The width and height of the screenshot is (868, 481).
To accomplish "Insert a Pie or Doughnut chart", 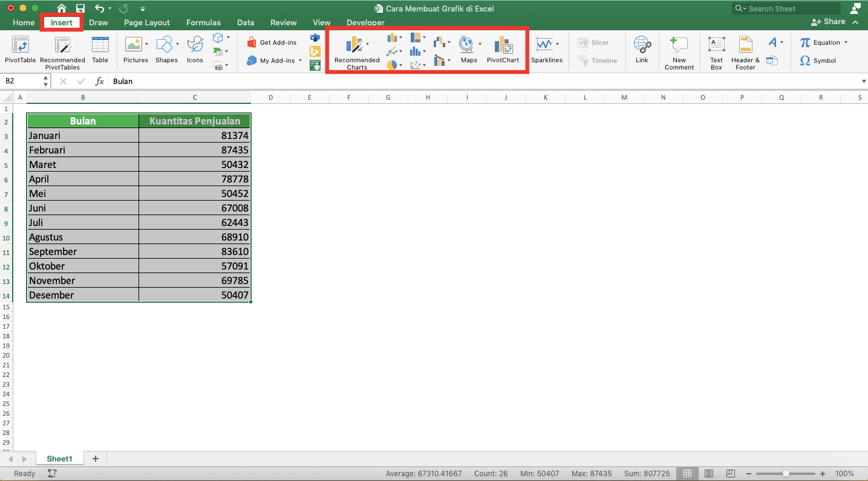I will (x=392, y=65).
